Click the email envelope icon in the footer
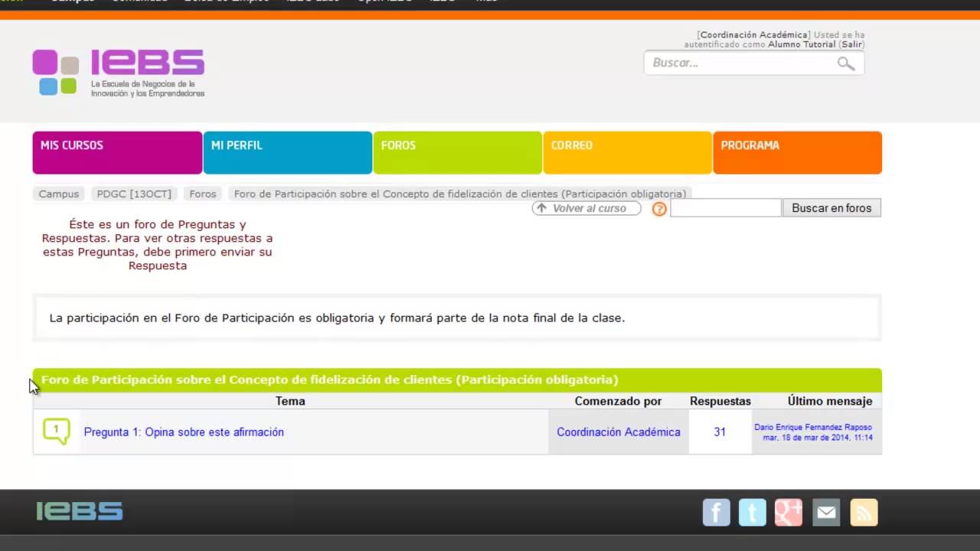980x551 pixels. [x=826, y=512]
